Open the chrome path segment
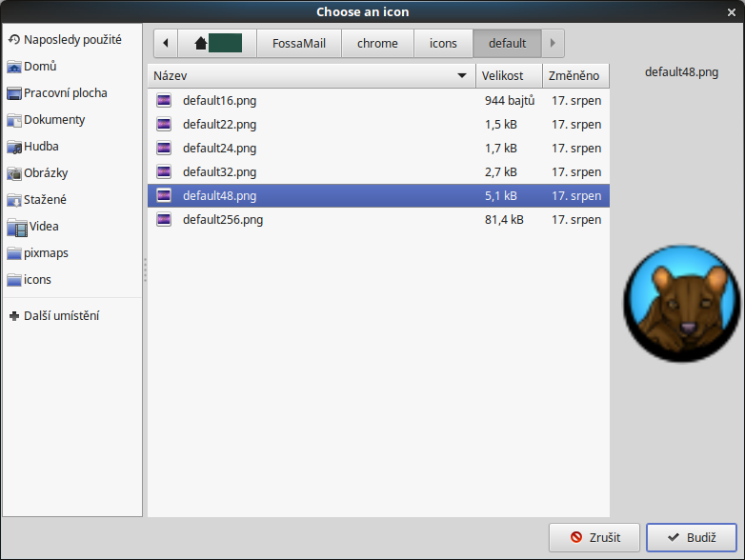Image resolution: width=745 pixels, height=560 pixels. tap(377, 43)
